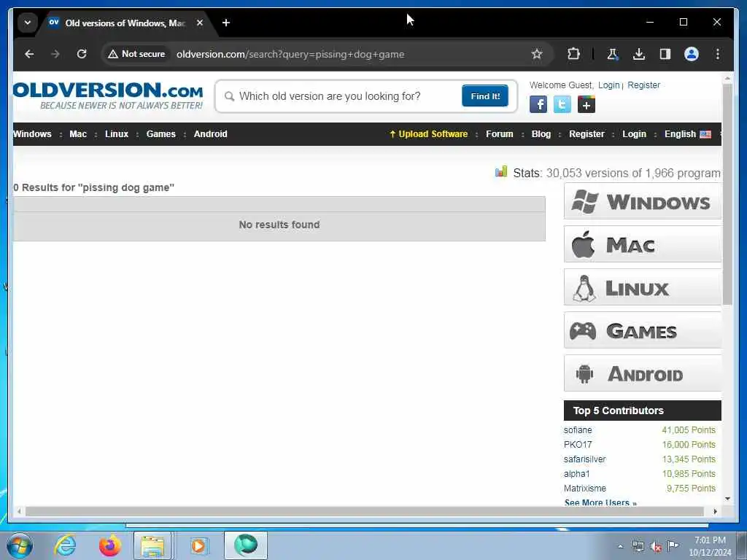Click the network tray icon
The height and width of the screenshot is (560, 747).
[638, 547]
